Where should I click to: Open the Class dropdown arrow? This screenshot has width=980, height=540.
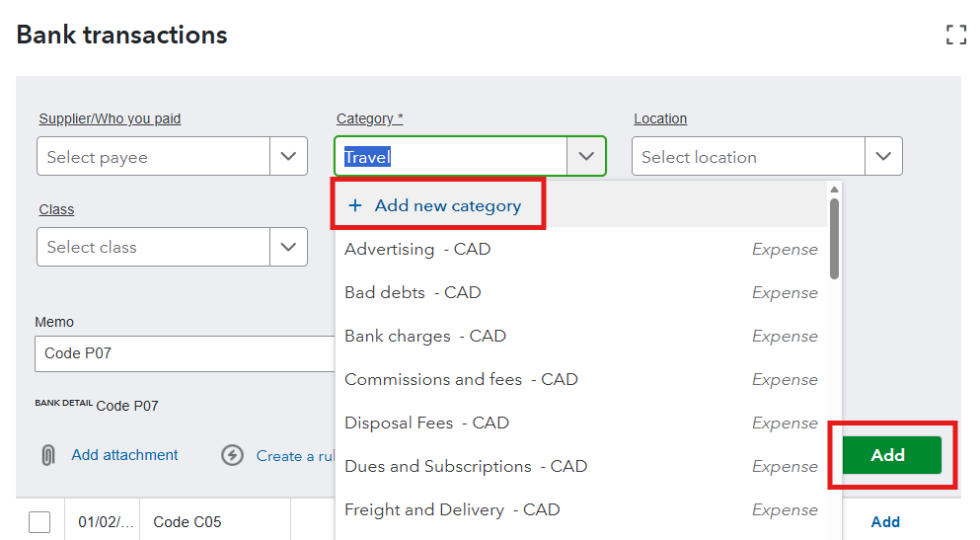coord(288,247)
